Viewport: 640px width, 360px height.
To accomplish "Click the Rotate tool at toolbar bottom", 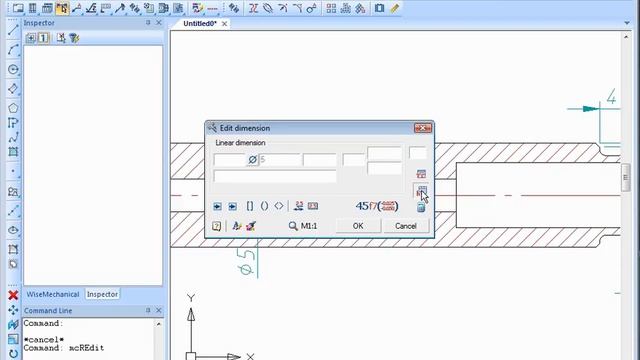I will [13, 353].
